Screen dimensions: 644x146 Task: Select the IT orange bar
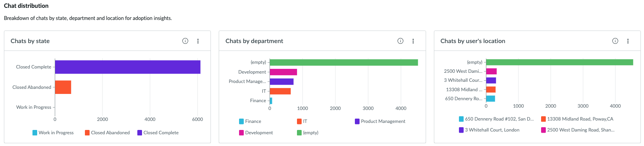pyautogui.click(x=280, y=91)
